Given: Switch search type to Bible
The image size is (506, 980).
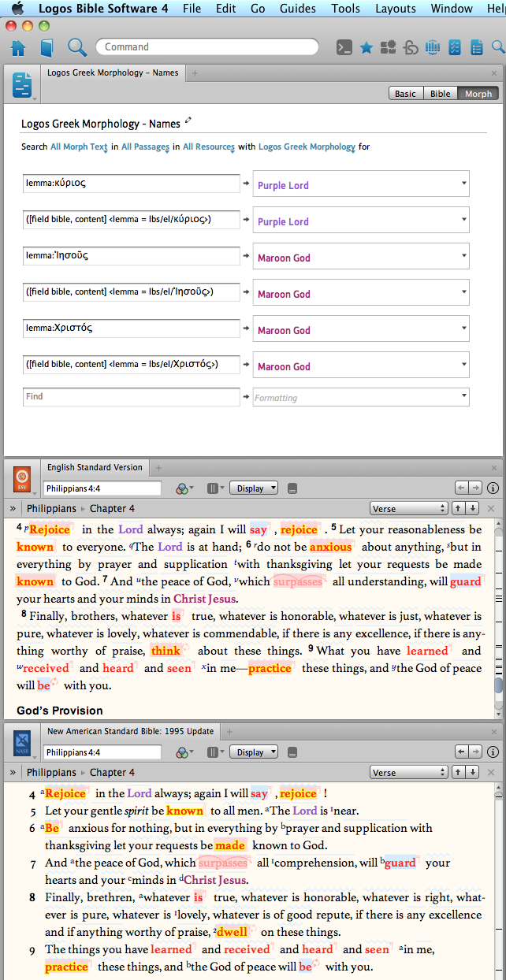Looking at the screenshot, I should 440,93.
